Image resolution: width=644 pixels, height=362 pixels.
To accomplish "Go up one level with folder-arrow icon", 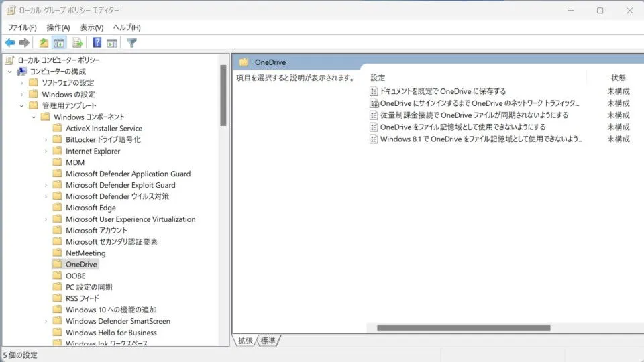I will pos(44,42).
